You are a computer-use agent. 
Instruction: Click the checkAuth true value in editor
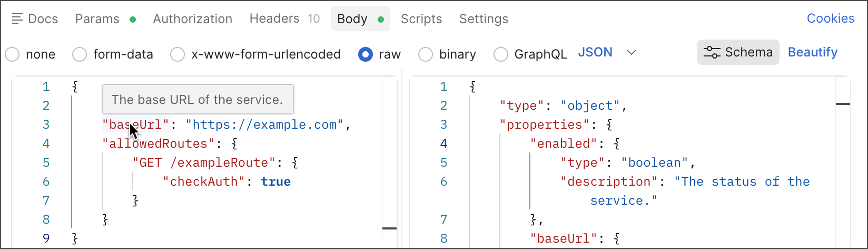click(x=275, y=181)
